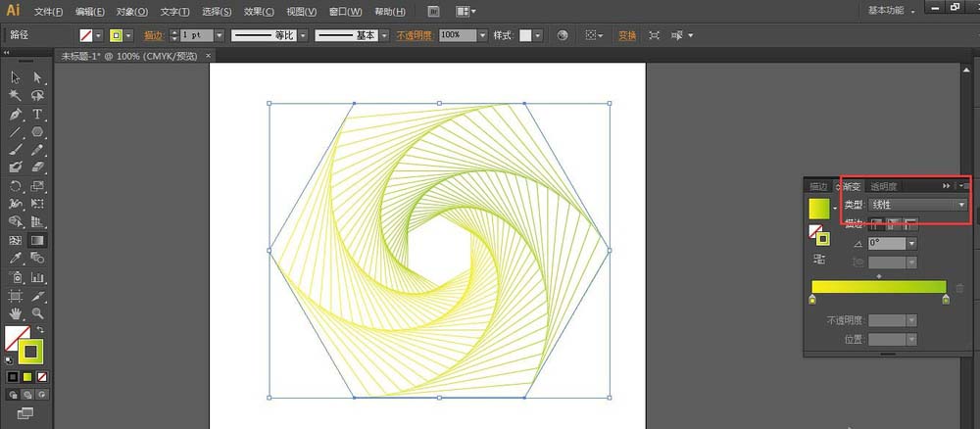This screenshot has width=980, height=429.
Task: Select the Symbol Sprayer tool
Action: coord(16,277)
